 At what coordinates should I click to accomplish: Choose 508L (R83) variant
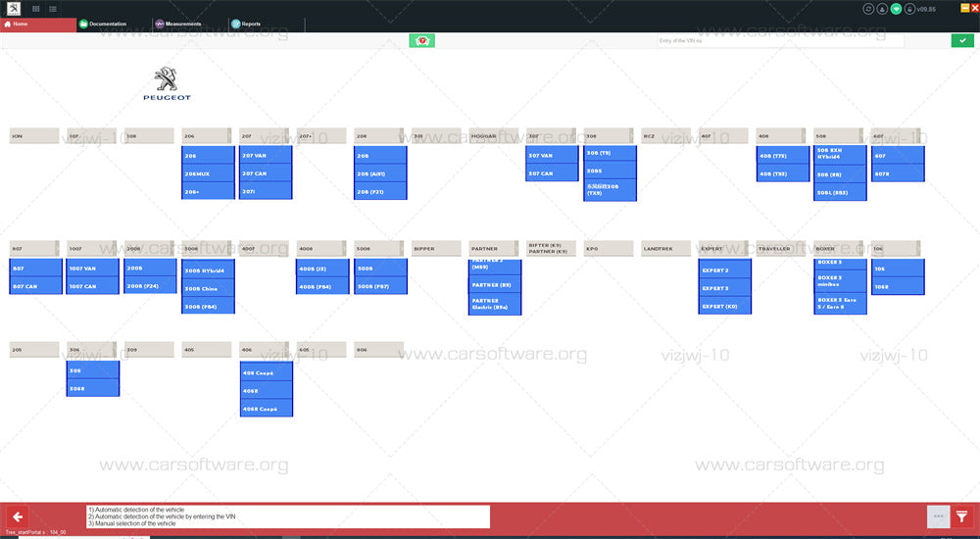[x=840, y=193]
